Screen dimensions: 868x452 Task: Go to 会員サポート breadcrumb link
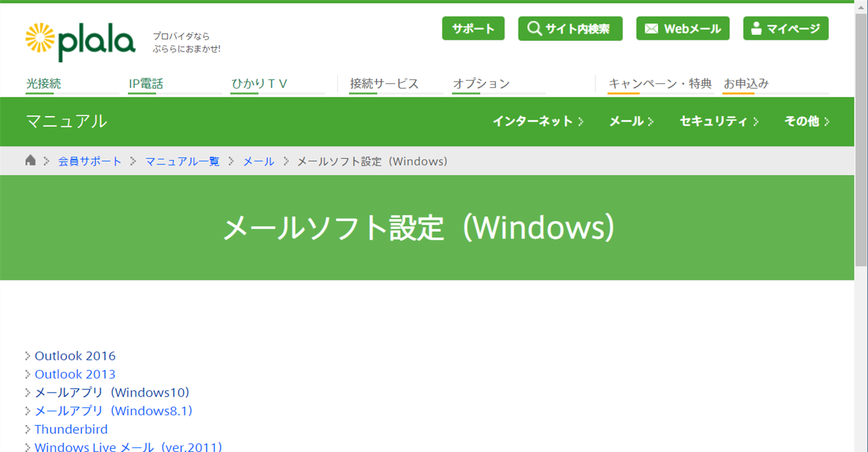pyautogui.click(x=90, y=161)
